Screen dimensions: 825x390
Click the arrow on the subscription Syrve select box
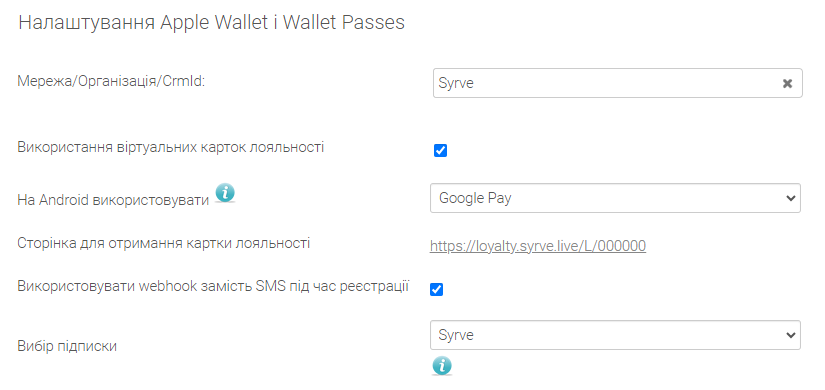(790, 335)
